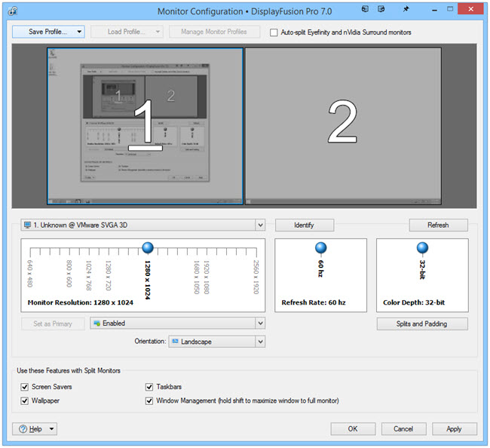Open Splits and Padding

click(422, 324)
